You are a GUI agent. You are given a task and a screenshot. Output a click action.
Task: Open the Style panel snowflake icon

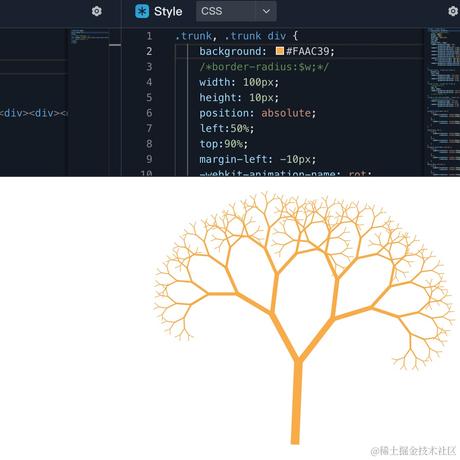point(142,11)
